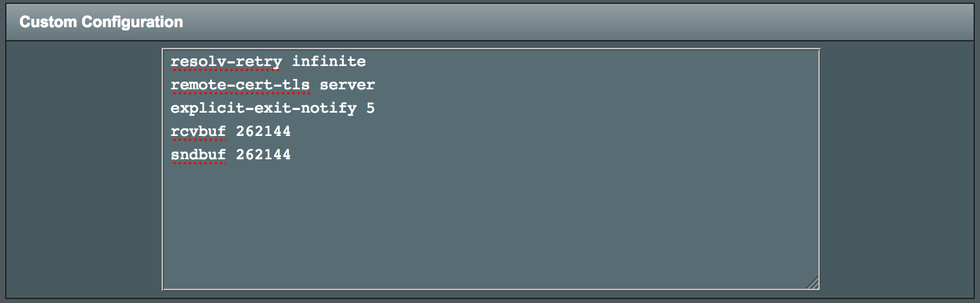Screen dimensions: 980x303
Task: Click the 262144 value after rcvbuf
Action: click(263, 131)
